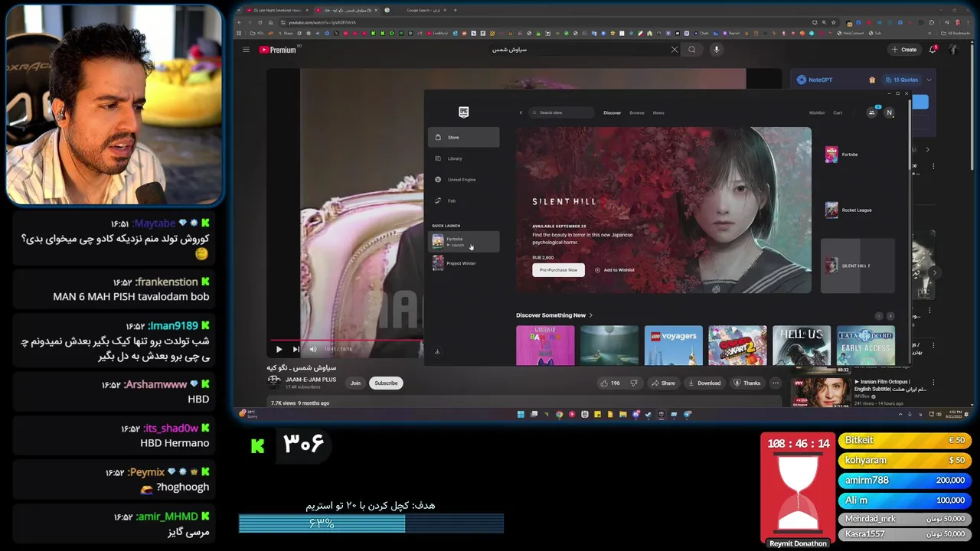Select SILENT HILL f carousel entry
The image size is (980, 551).
pyautogui.click(x=857, y=266)
